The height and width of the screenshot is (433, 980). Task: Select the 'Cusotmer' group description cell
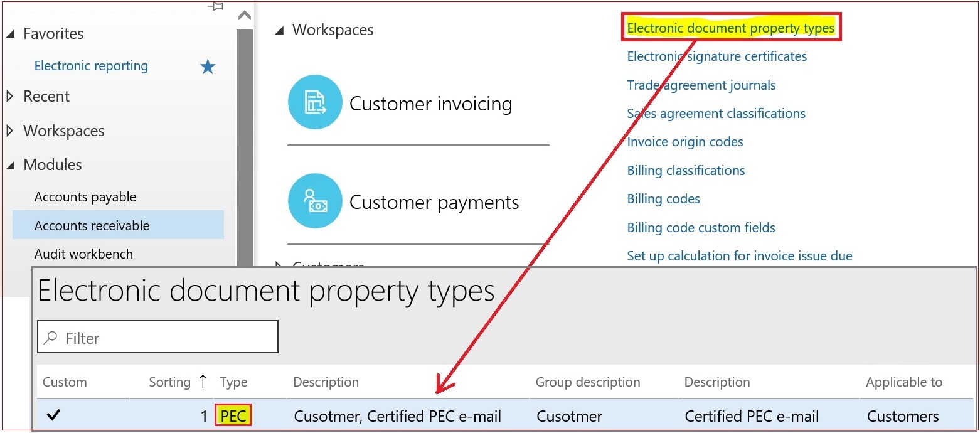[569, 416]
